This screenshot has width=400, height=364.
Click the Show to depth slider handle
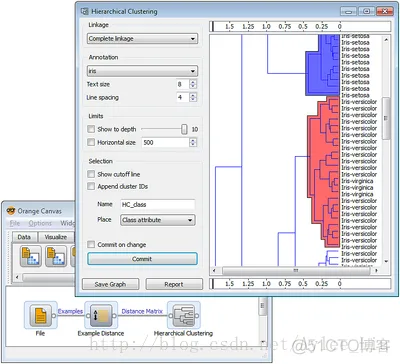click(x=184, y=129)
